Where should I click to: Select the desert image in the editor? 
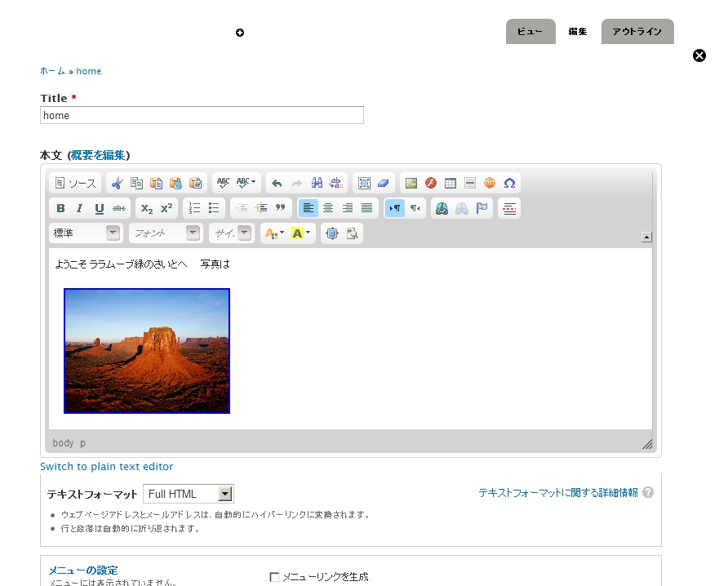(x=147, y=351)
